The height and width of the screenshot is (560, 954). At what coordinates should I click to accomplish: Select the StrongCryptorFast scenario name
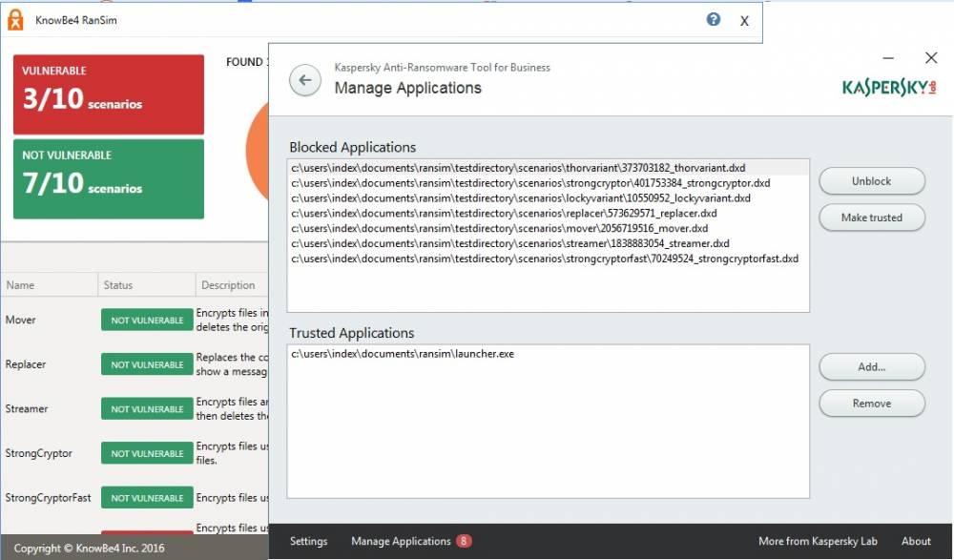point(48,497)
